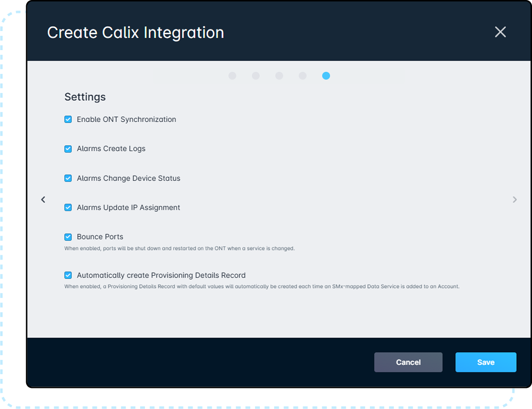Disable Alarms Change Device Status
Screen dimensions: 532x409
[x=68, y=178]
